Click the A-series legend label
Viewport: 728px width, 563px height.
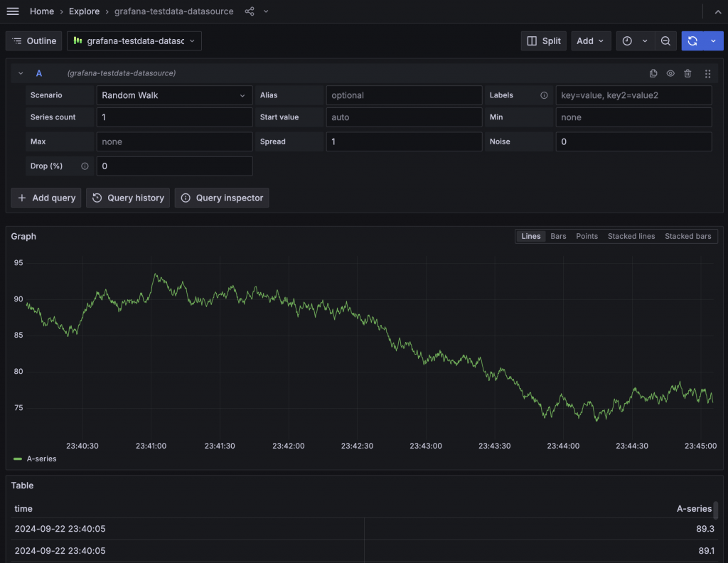[x=41, y=459]
